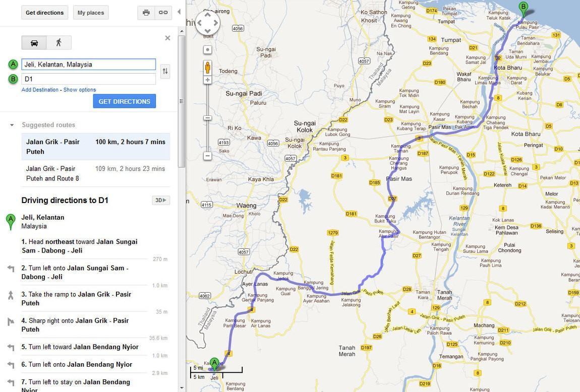Viewport: 580px width, 392px height.
Task: Click Kota Bharu city label on map
Action: click(507, 68)
